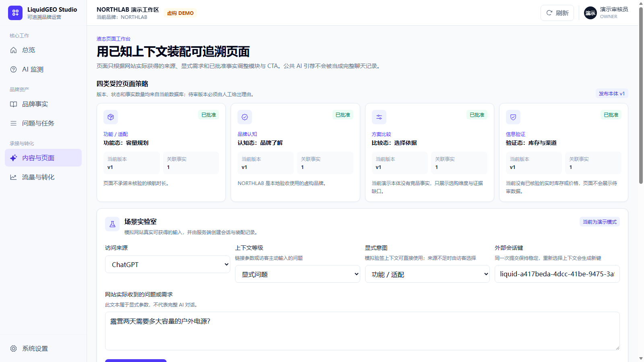Open the 上下文等级 显式问题 dropdown

[297, 274]
